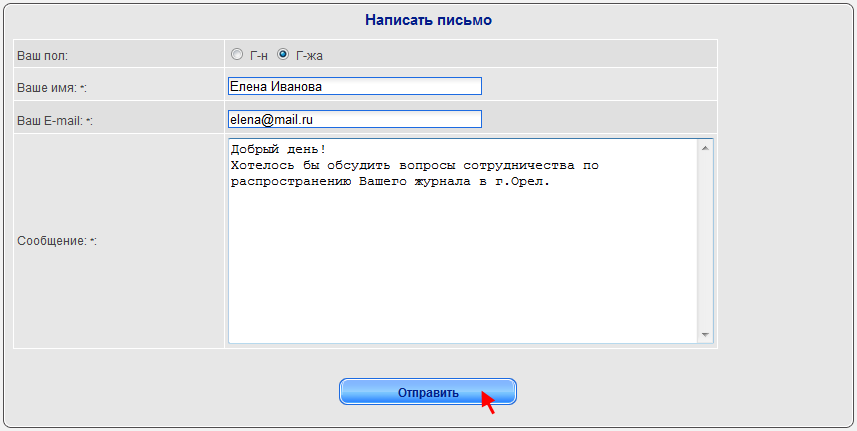Viewport: 857px width, 431px height.
Task: Focus the name field containing Елена Иванова
Action: click(x=355, y=86)
